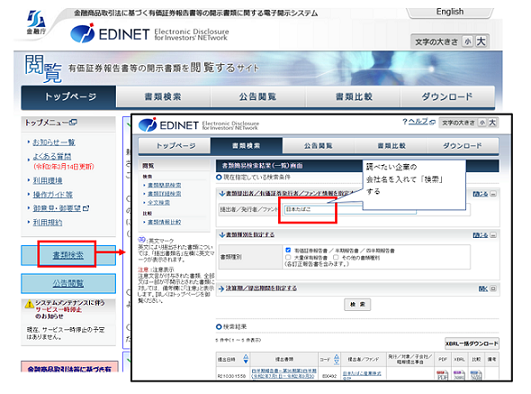Check the 大量保有報告書 checkbox
This screenshot has height=394, width=531.
click(288, 257)
